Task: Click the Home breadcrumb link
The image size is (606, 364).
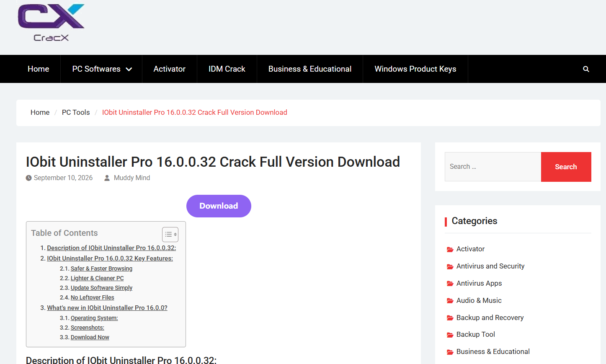Action: [40, 112]
